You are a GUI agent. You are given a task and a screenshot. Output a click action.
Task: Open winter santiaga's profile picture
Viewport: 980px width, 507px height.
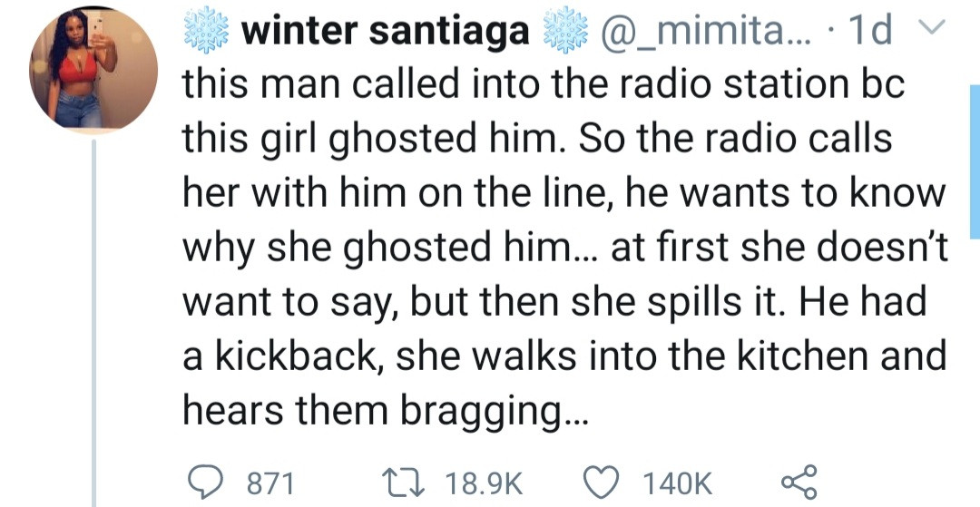(93, 70)
